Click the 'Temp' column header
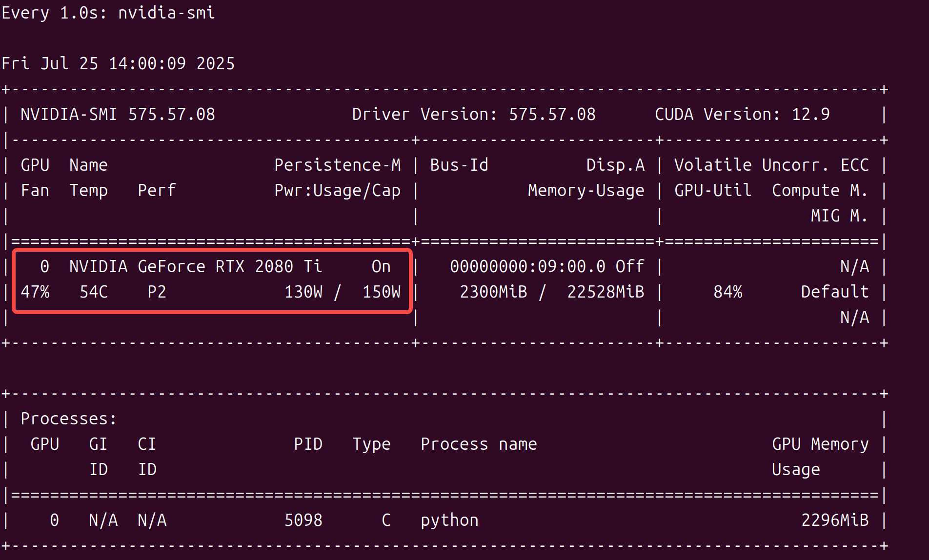Viewport: 929px width, 560px height. [x=88, y=190]
